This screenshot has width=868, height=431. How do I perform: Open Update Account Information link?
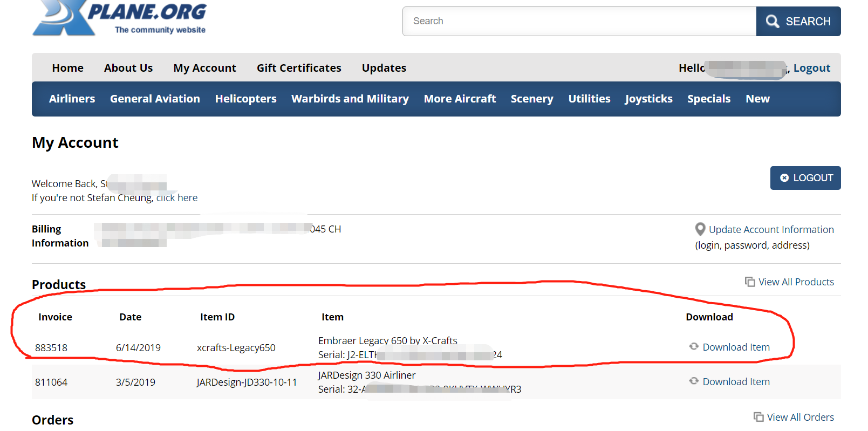771,229
